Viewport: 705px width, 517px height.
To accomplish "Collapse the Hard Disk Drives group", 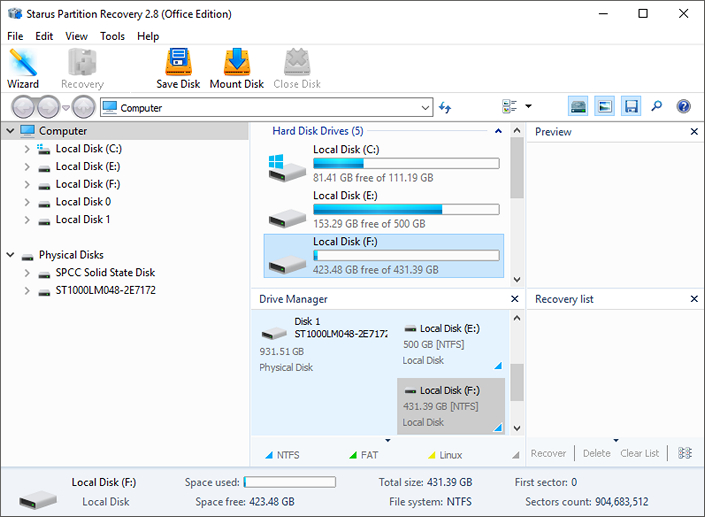I will [x=498, y=131].
